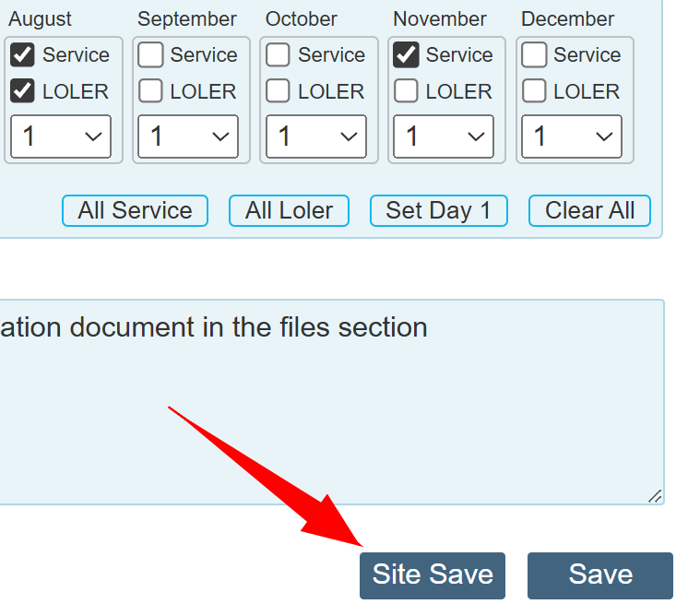The height and width of the screenshot is (616, 688).
Task: Enable the September Service checkbox
Action: point(150,55)
